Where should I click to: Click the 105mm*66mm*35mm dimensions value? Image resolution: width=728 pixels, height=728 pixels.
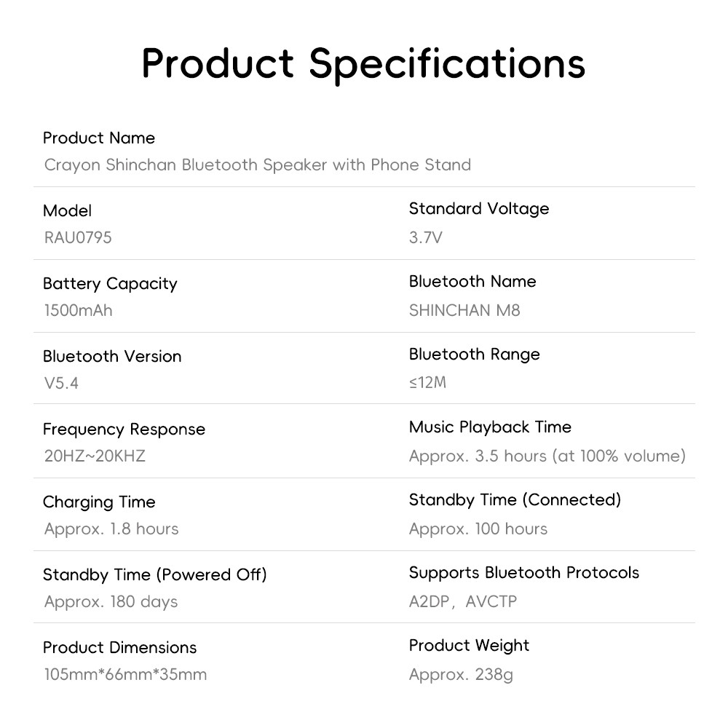pos(125,674)
